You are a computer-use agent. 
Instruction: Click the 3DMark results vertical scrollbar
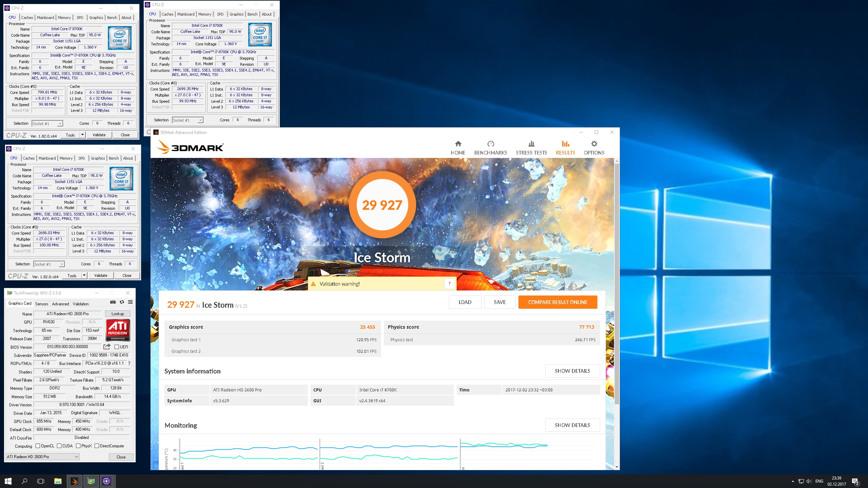tap(617, 284)
